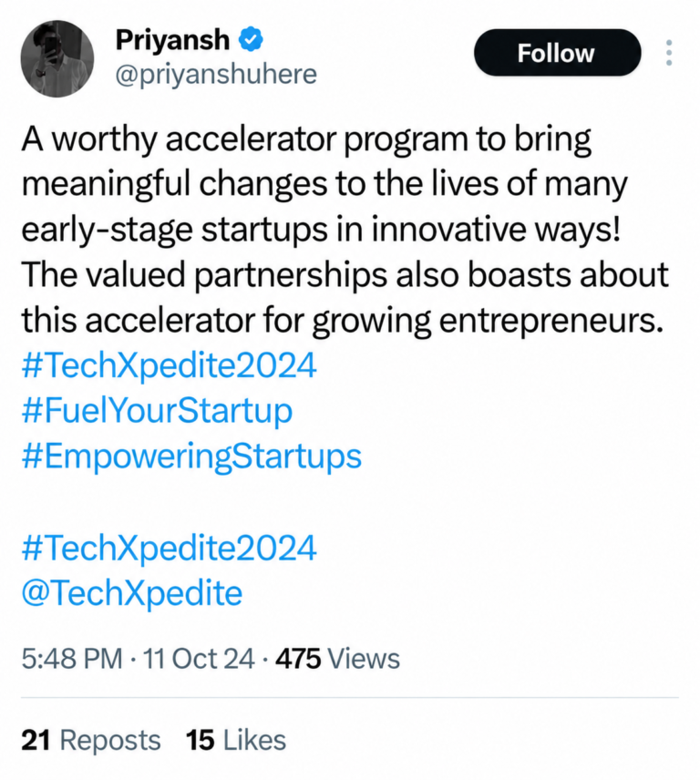700x780 pixels.
Task: Open the #EmpoweringStartups hashtag
Action: coord(191,457)
